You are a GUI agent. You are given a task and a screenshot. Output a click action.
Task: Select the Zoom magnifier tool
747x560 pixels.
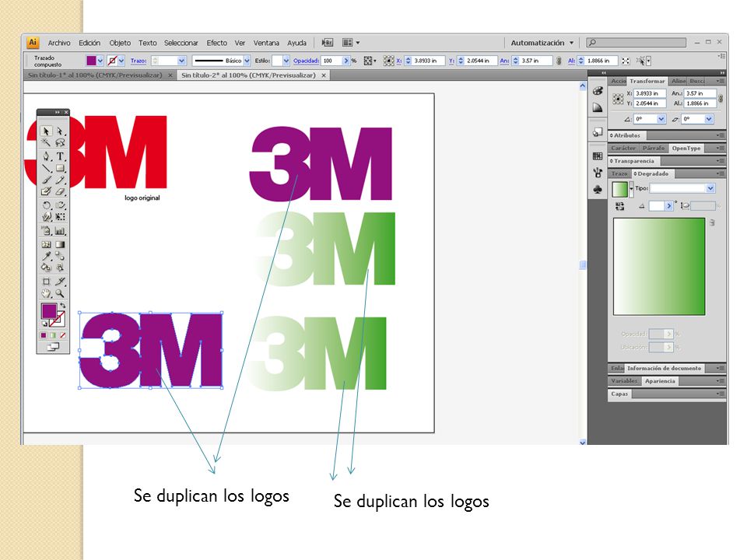pyautogui.click(x=60, y=293)
